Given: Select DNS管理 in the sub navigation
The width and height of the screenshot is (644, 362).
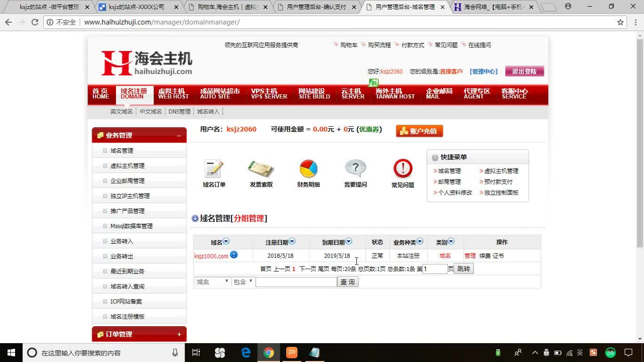Looking at the screenshot, I should click(x=178, y=111).
